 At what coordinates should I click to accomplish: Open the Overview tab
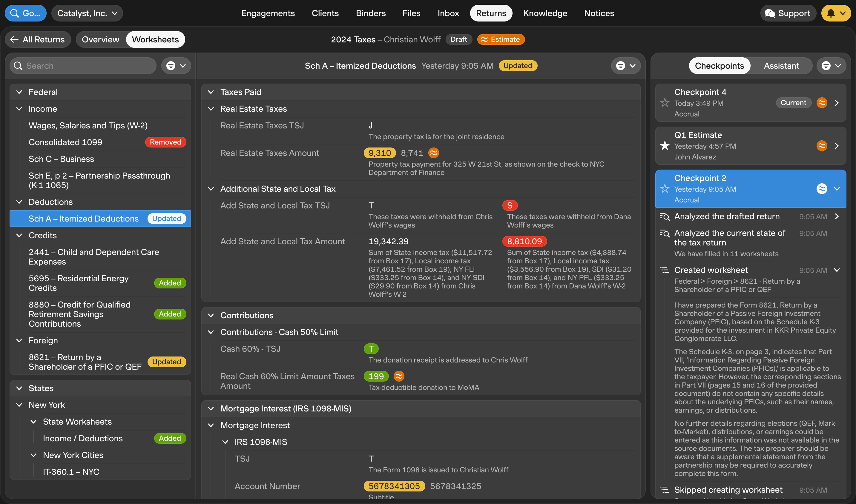tap(100, 39)
